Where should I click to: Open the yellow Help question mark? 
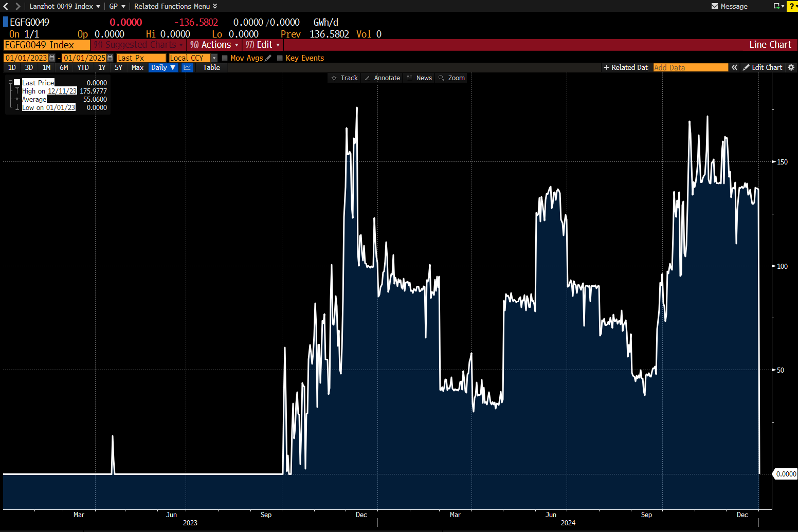pos(792,6)
